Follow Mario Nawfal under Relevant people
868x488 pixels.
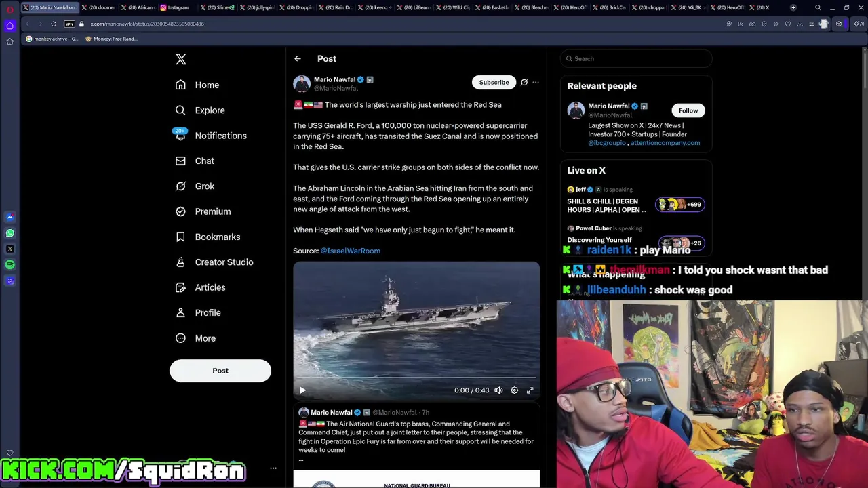tap(688, 110)
